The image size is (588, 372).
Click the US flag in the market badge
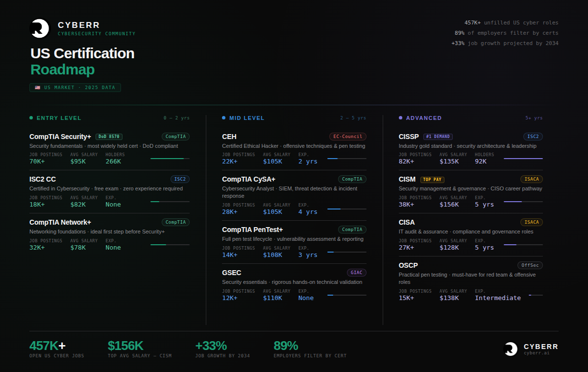(38, 88)
